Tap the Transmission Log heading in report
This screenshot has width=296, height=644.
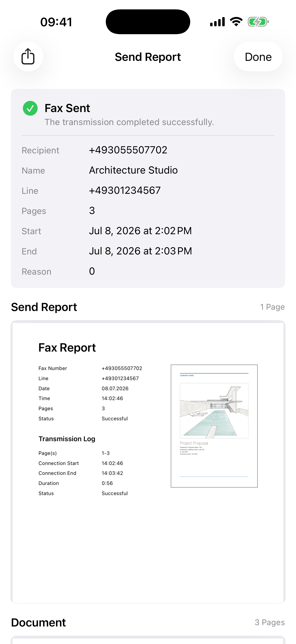click(x=67, y=439)
